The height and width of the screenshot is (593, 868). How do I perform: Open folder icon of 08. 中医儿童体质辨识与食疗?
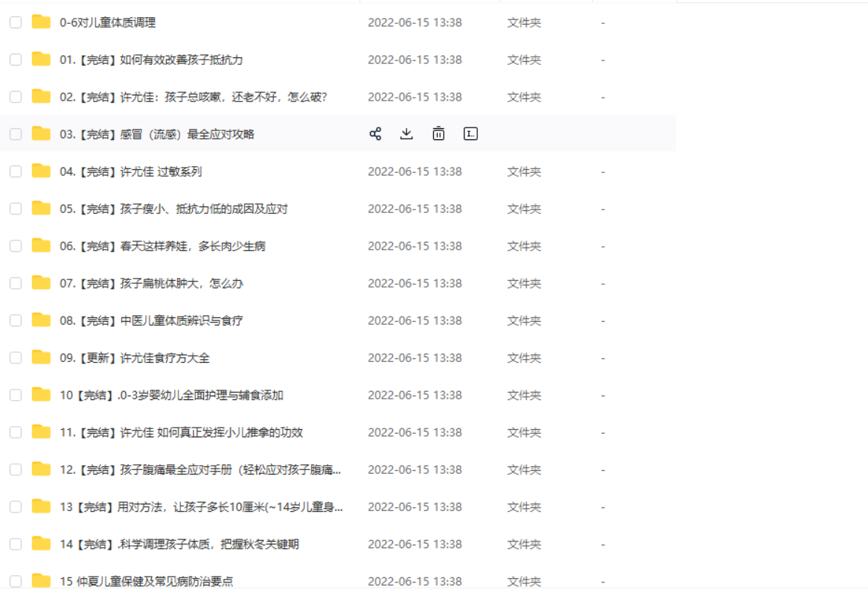(41, 320)
